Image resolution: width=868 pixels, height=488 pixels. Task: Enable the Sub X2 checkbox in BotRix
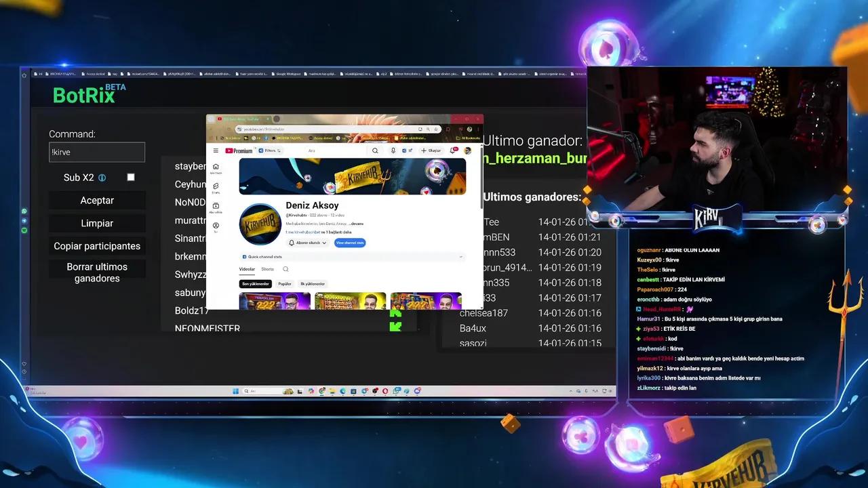131,177
